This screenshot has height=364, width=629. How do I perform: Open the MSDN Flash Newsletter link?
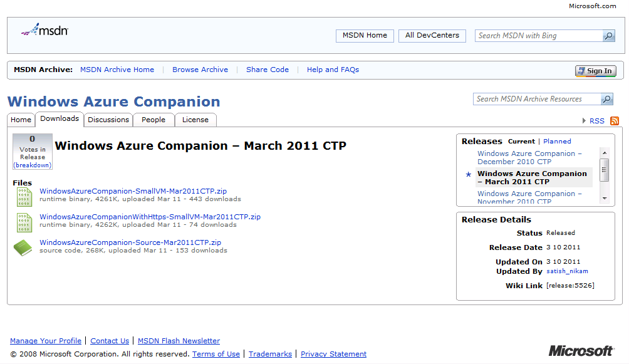(x=179, y=341)
